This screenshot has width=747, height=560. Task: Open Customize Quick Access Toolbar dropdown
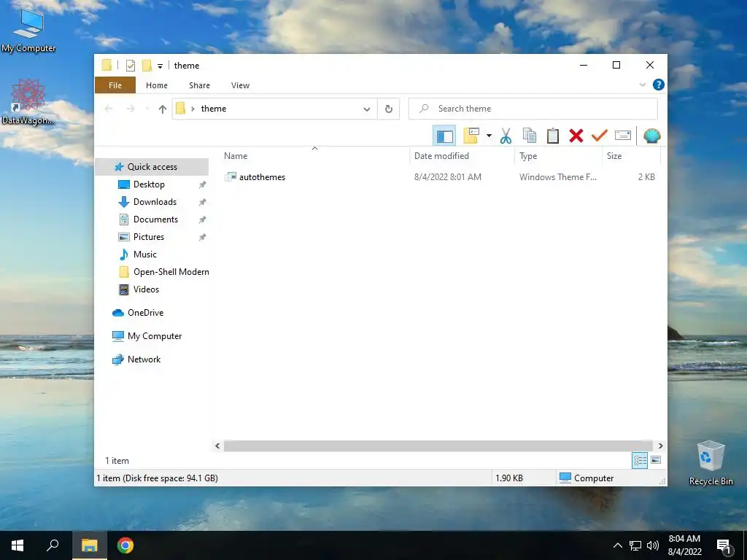click(x=160, y=66)
